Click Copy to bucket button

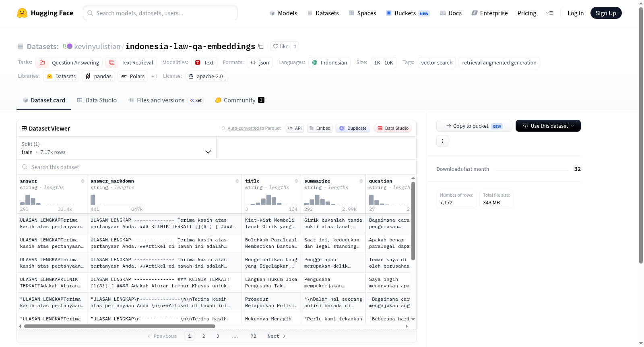[474, 126]
